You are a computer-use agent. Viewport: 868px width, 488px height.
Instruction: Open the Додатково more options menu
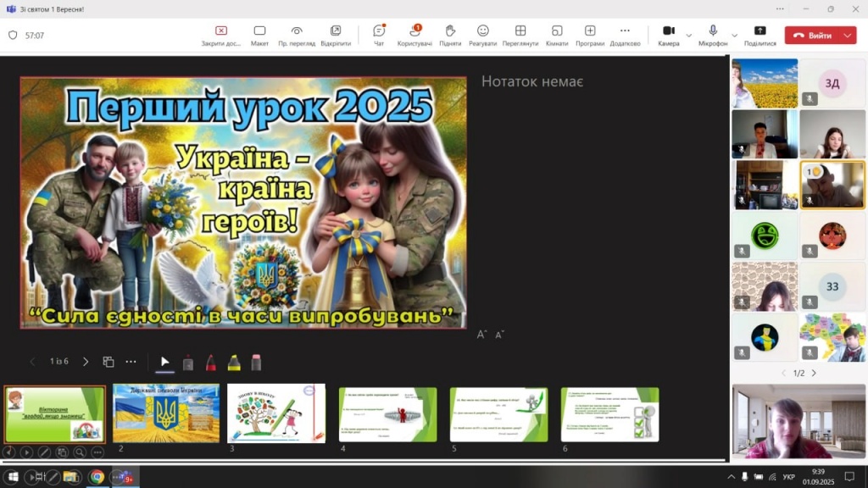click(625, 35)
